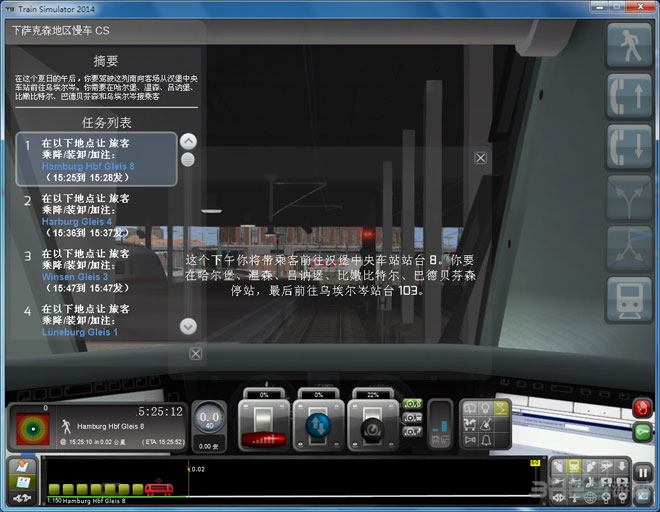660x512 pixels.
Task: Select the bottom camera view button
Action: pyautogui.click(x=412, y=432)
